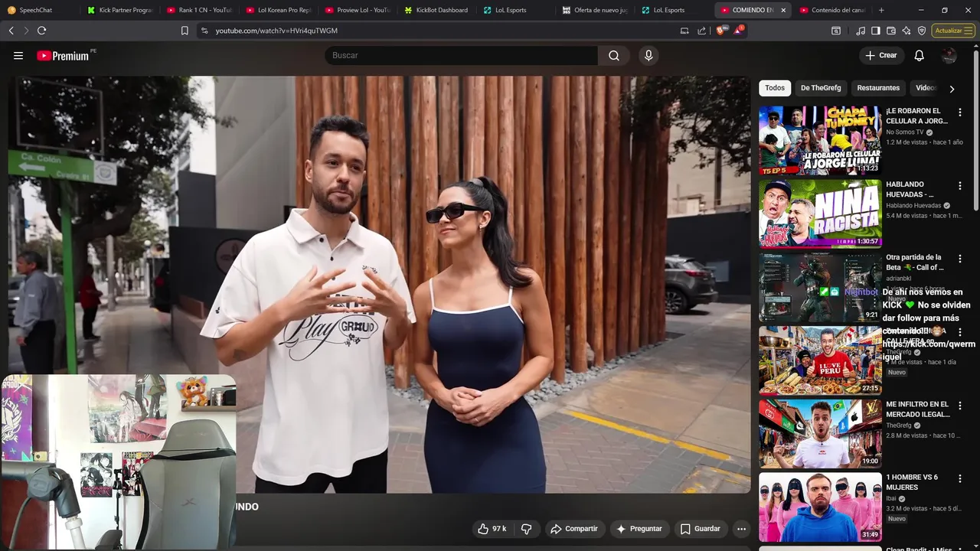
Task: Open options menu for HABLANDO HUEVADAS video
Action: click(x=959, y=186)
